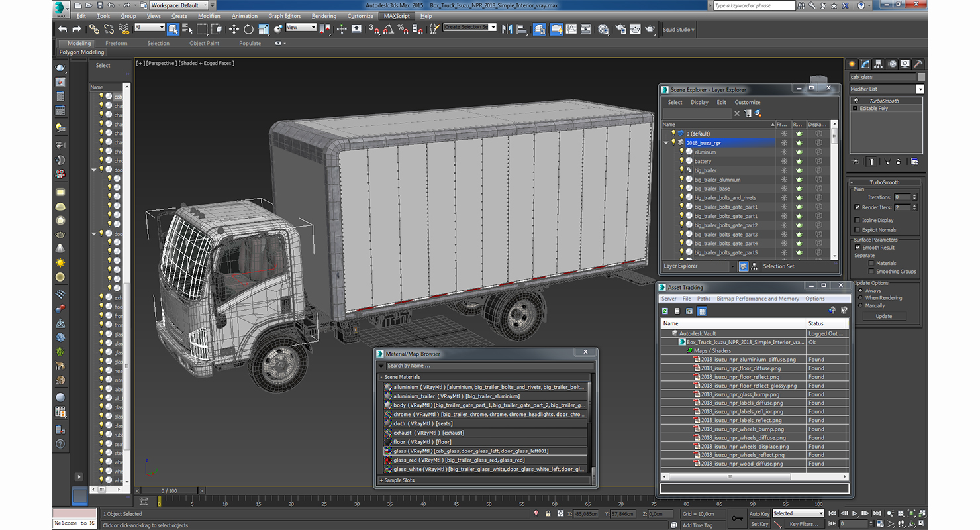
Task: Click Refresh icon in Asset Tracking
Action: pyautogui.click(x=665, y=311)
